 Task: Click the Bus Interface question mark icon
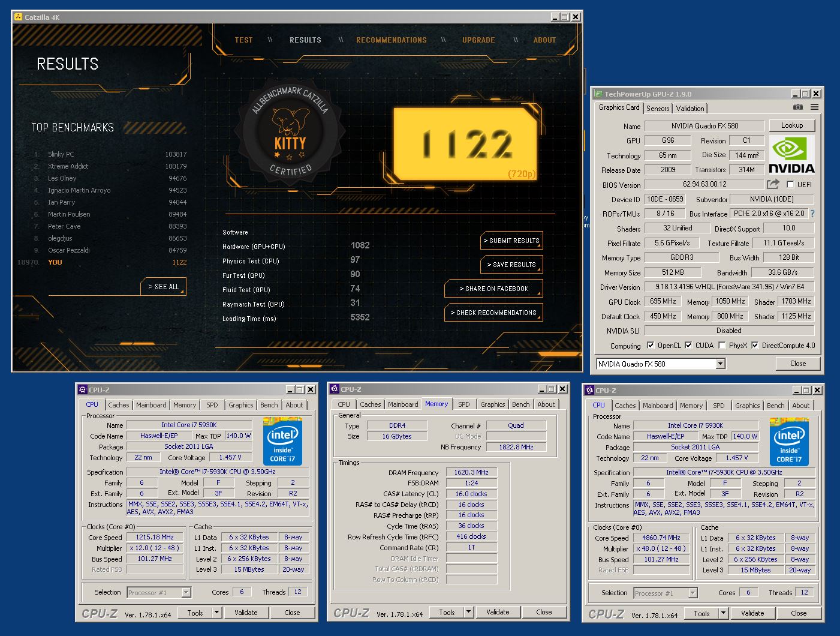[x=812, y=214]
